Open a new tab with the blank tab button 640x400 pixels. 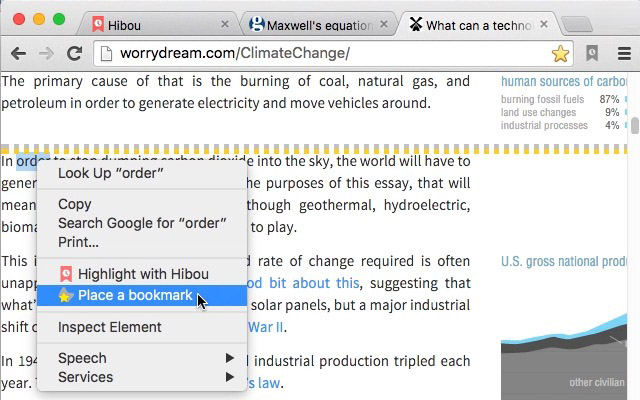576,24
